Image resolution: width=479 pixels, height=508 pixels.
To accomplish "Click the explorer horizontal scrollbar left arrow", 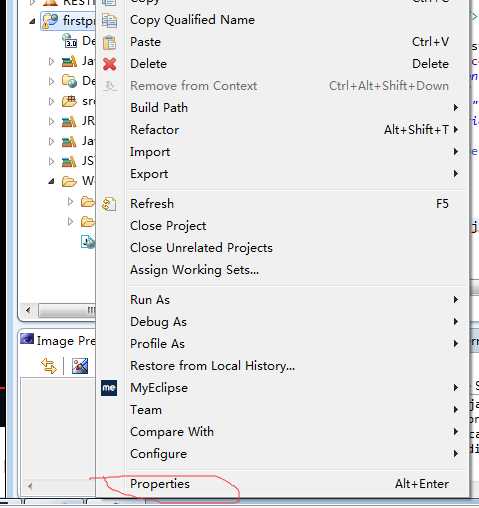I will (x=28, y=310).
